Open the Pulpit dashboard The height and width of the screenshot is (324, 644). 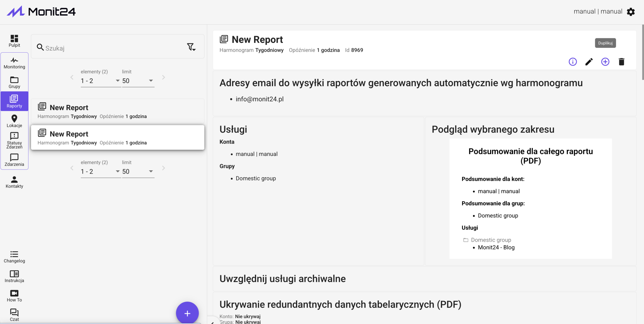(14, 41)
